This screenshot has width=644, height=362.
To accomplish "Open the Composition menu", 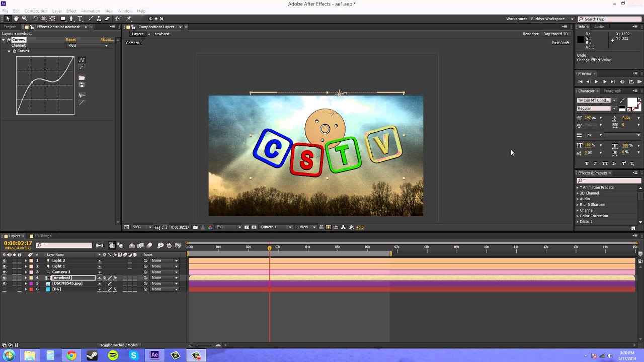I will [x=36, y=11].
